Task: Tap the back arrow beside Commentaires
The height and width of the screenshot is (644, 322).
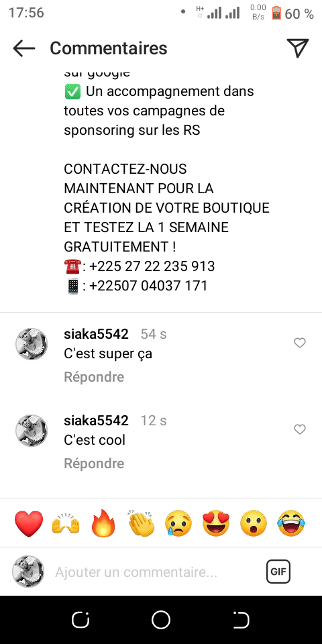Action: coord(24,48)
